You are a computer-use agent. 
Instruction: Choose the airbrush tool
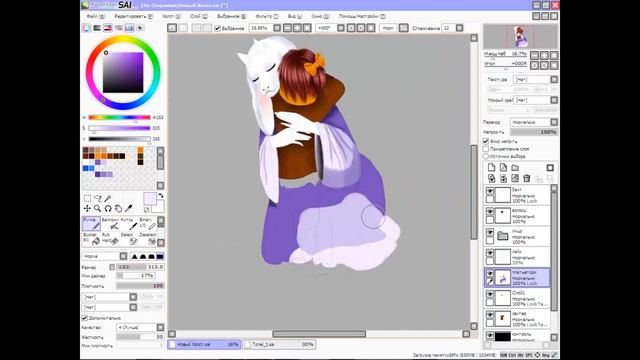point(110,224)
